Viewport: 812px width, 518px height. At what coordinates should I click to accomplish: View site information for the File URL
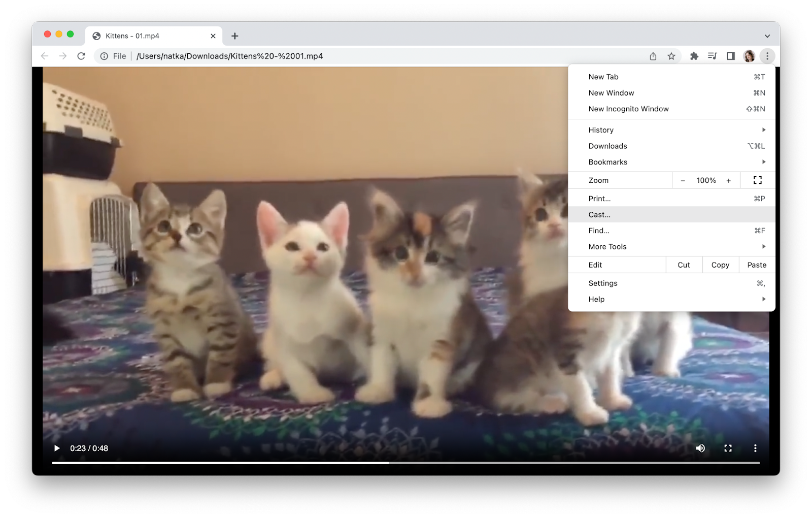[104, 56]
